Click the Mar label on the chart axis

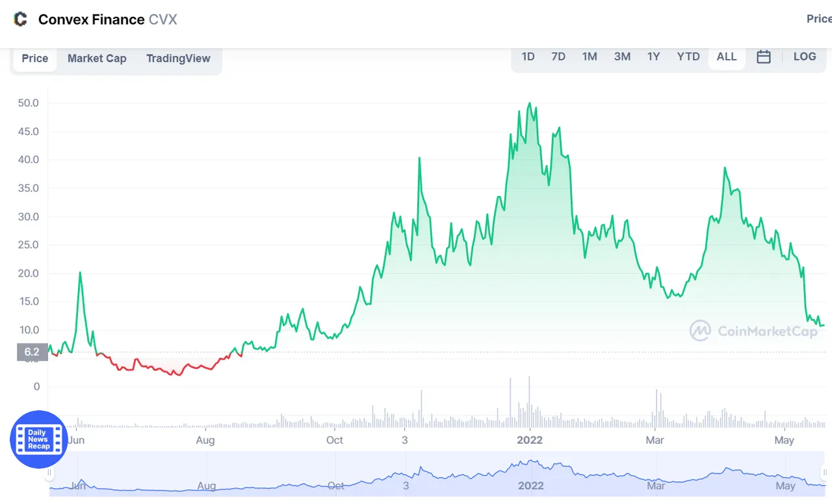655,440
